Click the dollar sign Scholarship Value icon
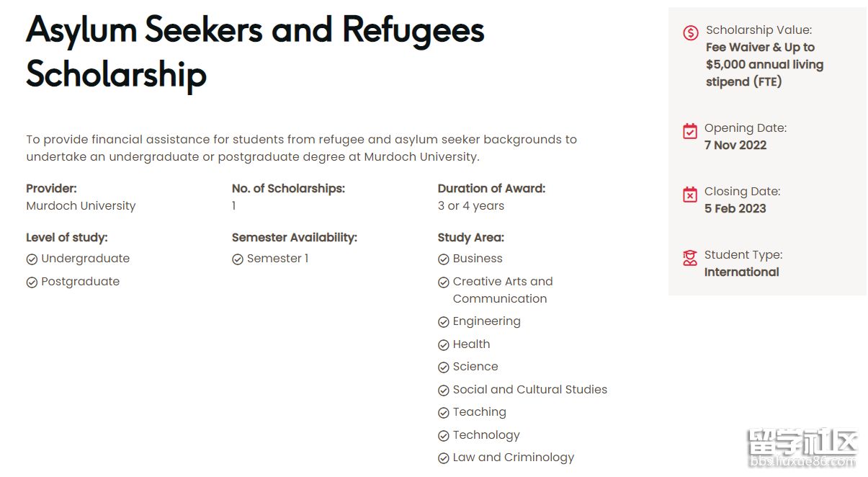Image resolution: width=868 pixels, height=477 pixels. click(690, 32)
